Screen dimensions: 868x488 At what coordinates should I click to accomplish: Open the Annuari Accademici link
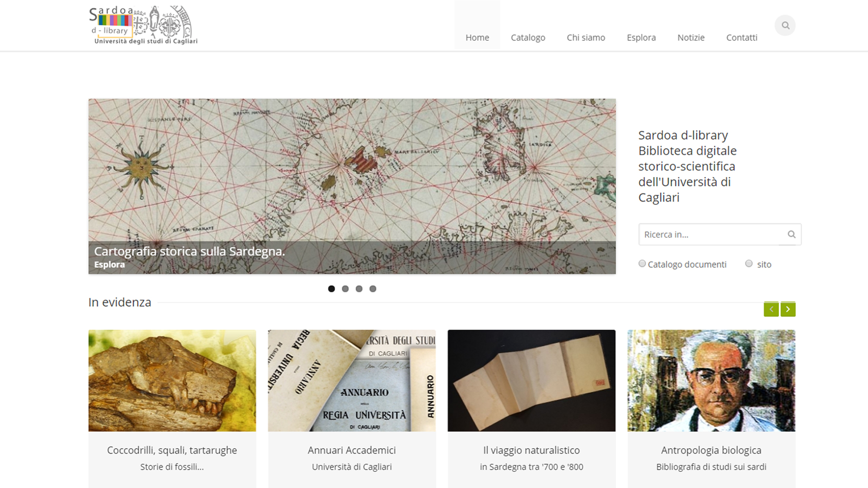(352, 450)
